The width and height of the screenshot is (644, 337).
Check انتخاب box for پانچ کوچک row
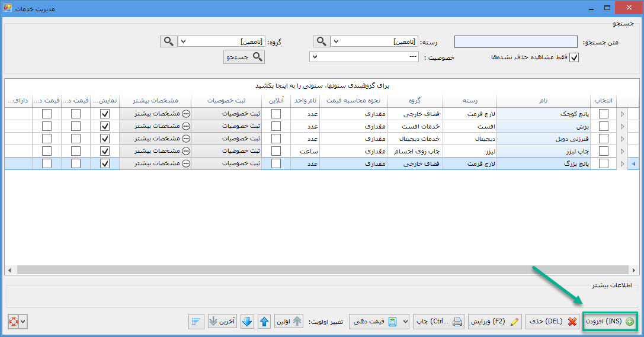pyautogui.click(x=603, y=114)
